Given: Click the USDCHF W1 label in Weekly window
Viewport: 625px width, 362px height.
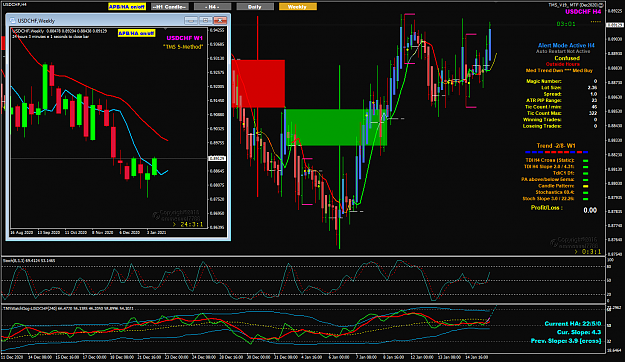Looking at the screenshot, I should tap(185, 38).
